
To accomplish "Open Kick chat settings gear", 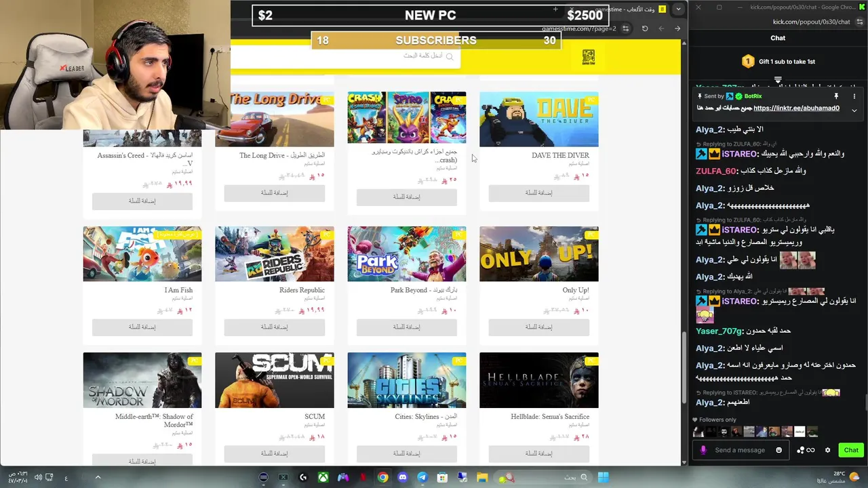I will [827, 450].
